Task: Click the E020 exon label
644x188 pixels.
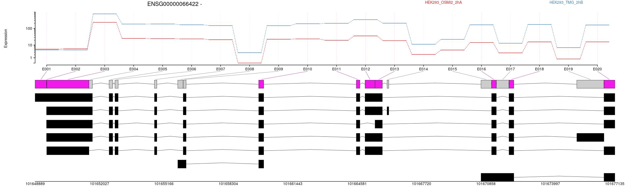Action: tap(597, 69)
